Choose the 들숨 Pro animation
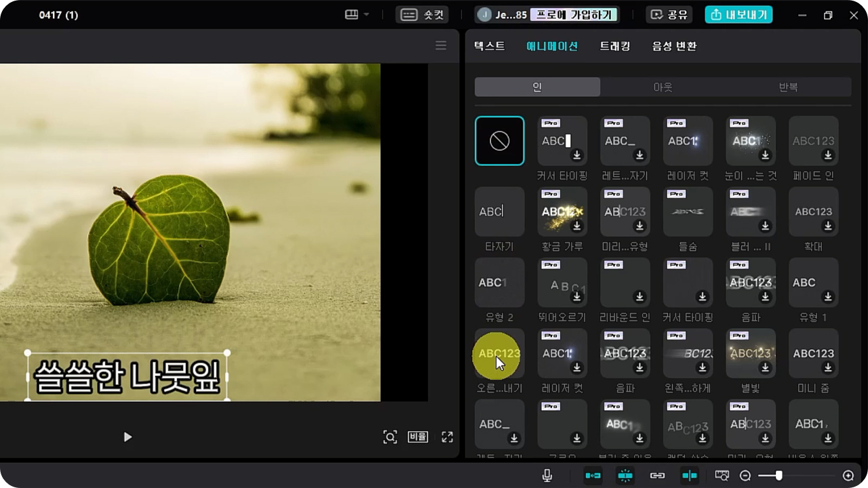868x488 pixels. [x=688, y=211]
